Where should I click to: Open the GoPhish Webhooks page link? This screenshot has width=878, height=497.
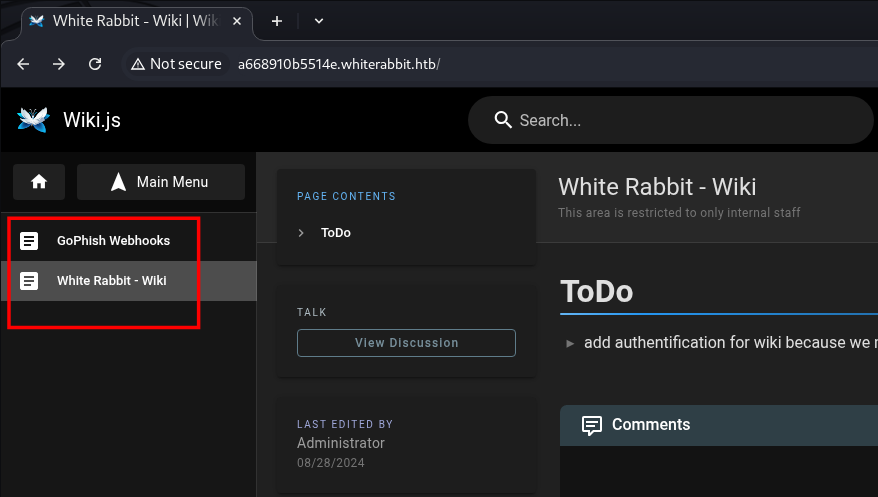[113, 241]
